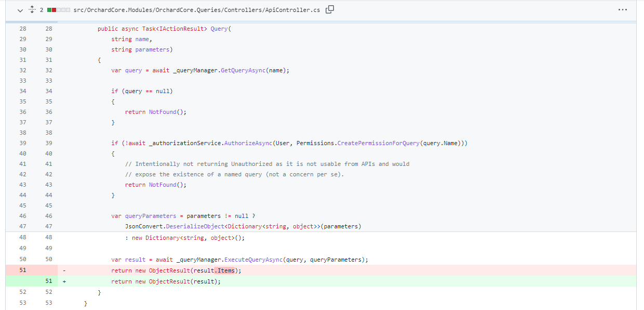Select line number 28 in left column
644x310 pixels.
click(x=22, y=29)
